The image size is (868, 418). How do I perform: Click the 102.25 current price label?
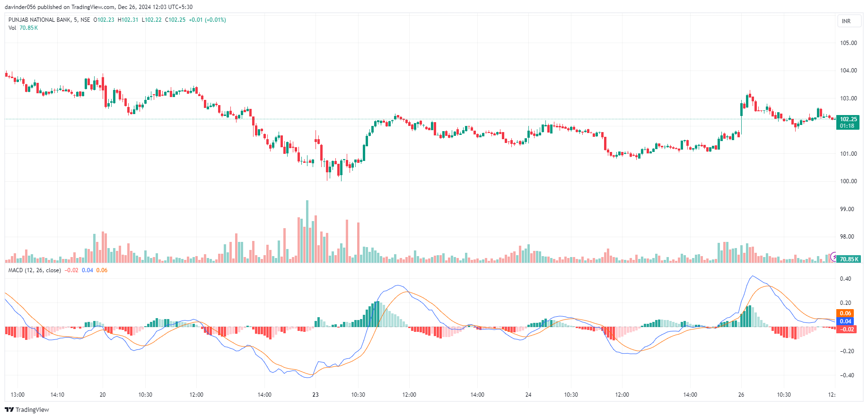tap(848, 119)
